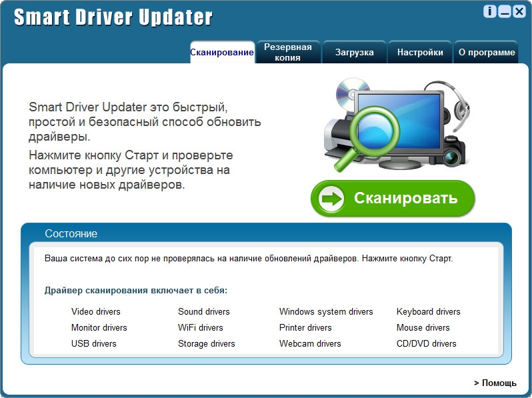Image resolution: width=532 pixels, height=398 pixels.
Task: Close the Smart Driver Updater window
Action: coord(519,11)
